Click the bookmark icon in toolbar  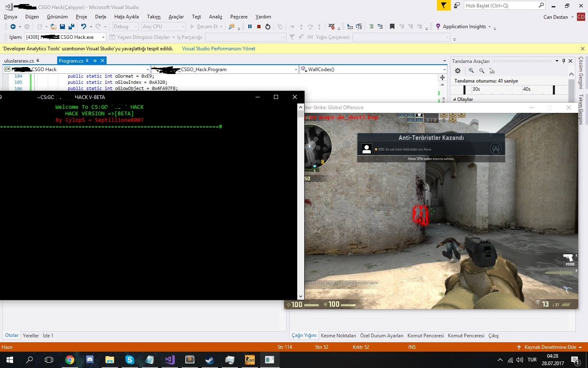[x=392, y=27]
